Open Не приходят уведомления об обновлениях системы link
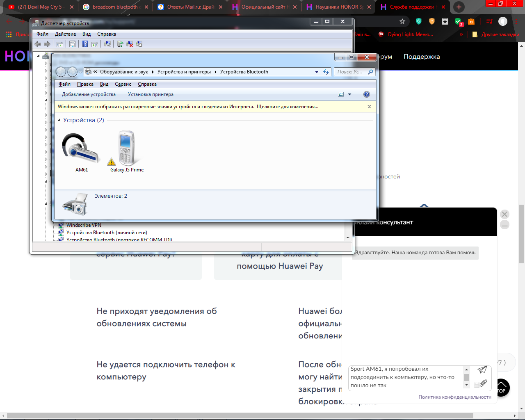 tap(157, 317)
